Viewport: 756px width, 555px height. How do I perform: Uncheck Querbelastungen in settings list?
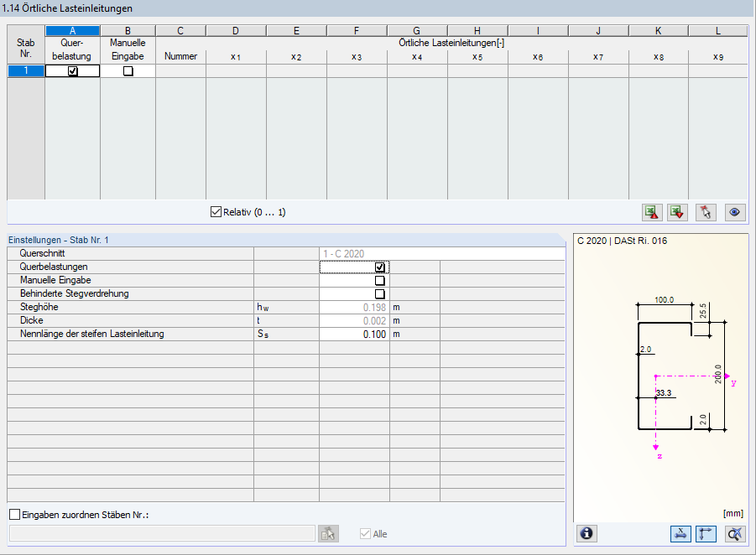(380, 267)
